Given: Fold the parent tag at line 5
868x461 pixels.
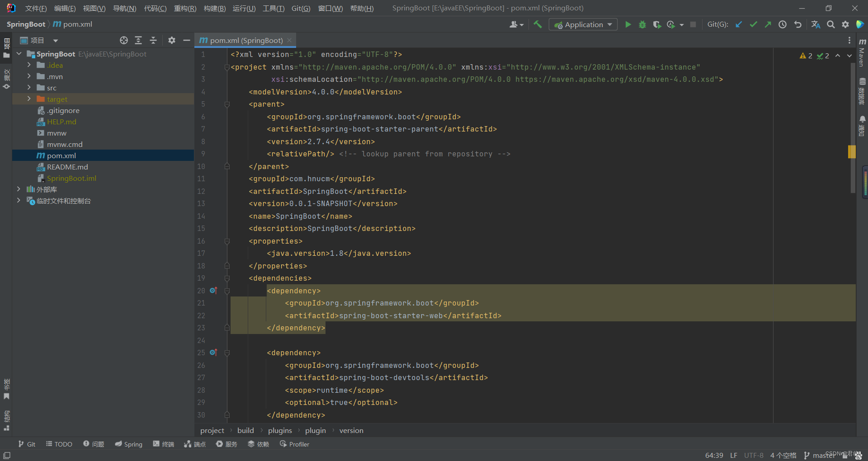Looking at the screenshot, I should [x=227, y=104].
